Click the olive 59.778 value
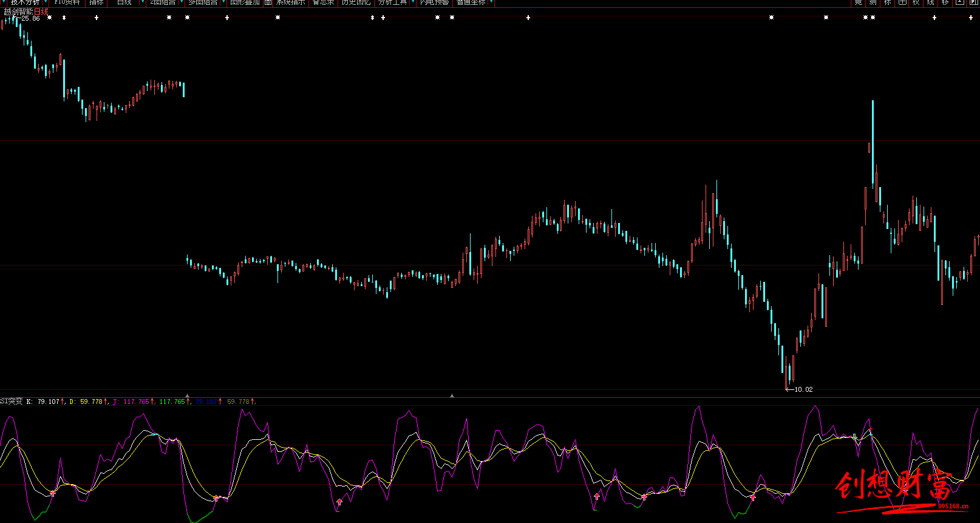This screenshot has width=980, height=523. pos(239,402)
